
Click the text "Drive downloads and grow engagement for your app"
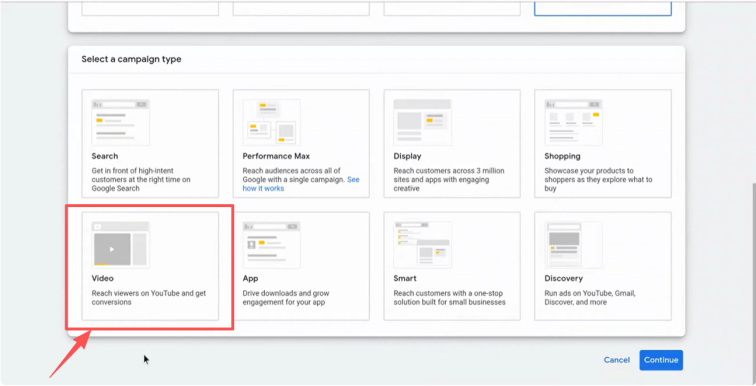pyautogui.click(x=286, y=298)
